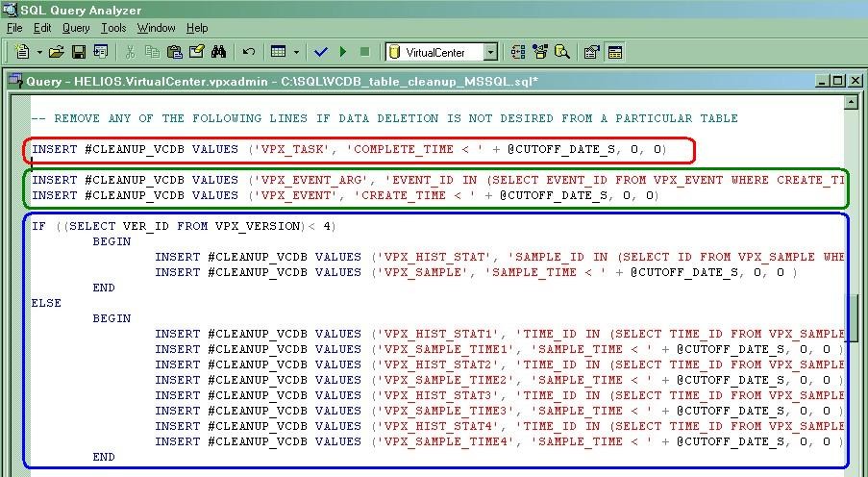Click the Find binoculars icon
The height and width of the screenshot is (477, 868).
tap(218, 52)
